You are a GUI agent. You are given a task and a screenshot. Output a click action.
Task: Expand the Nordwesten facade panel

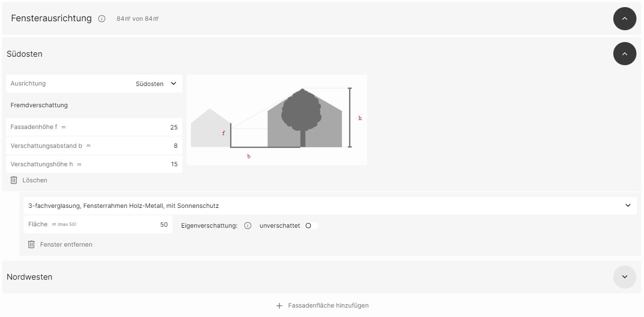coord(625,277)
